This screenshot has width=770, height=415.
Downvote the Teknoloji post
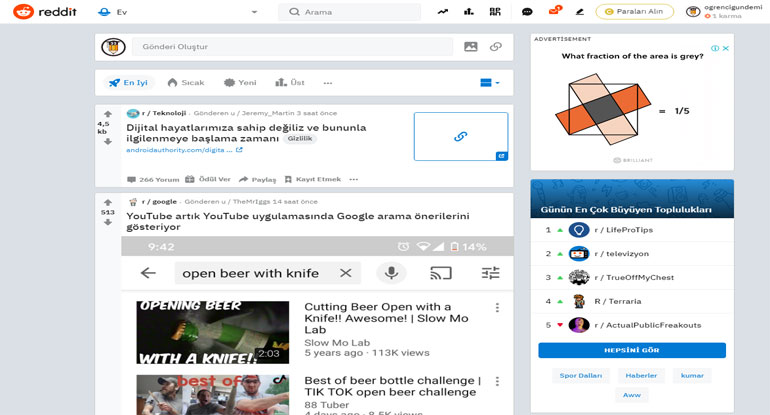108,141
